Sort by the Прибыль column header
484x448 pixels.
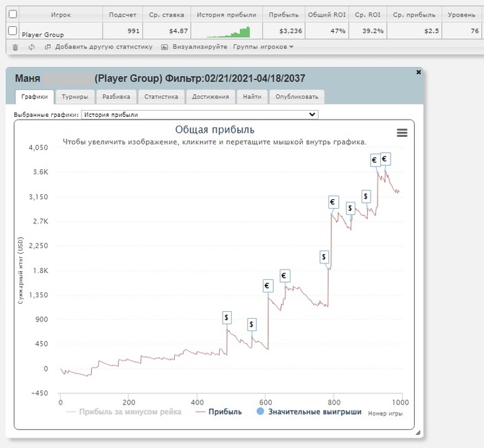click(x=283, y=15)
